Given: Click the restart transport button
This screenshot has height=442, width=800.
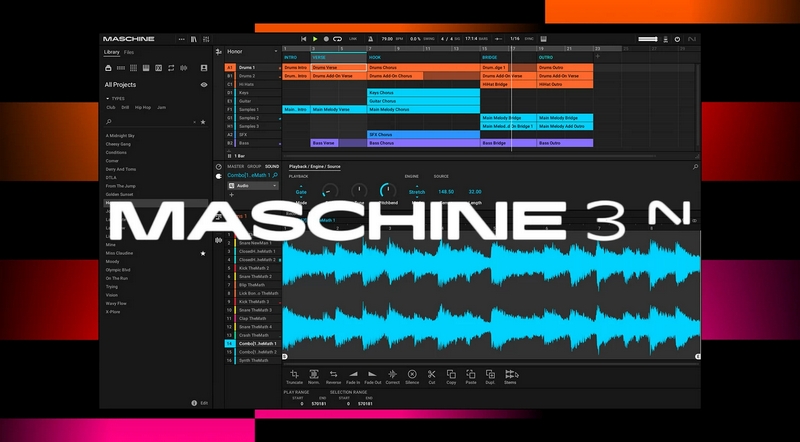Looking at the screenshot, I should tap(304, 39).
